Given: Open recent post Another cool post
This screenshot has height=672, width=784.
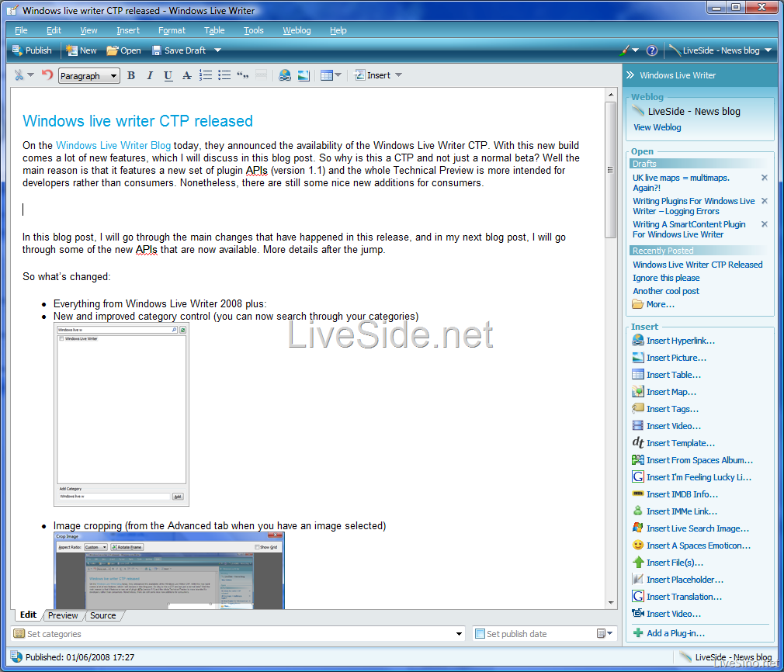Looking at the screenshot, I should tap(666, 291).
